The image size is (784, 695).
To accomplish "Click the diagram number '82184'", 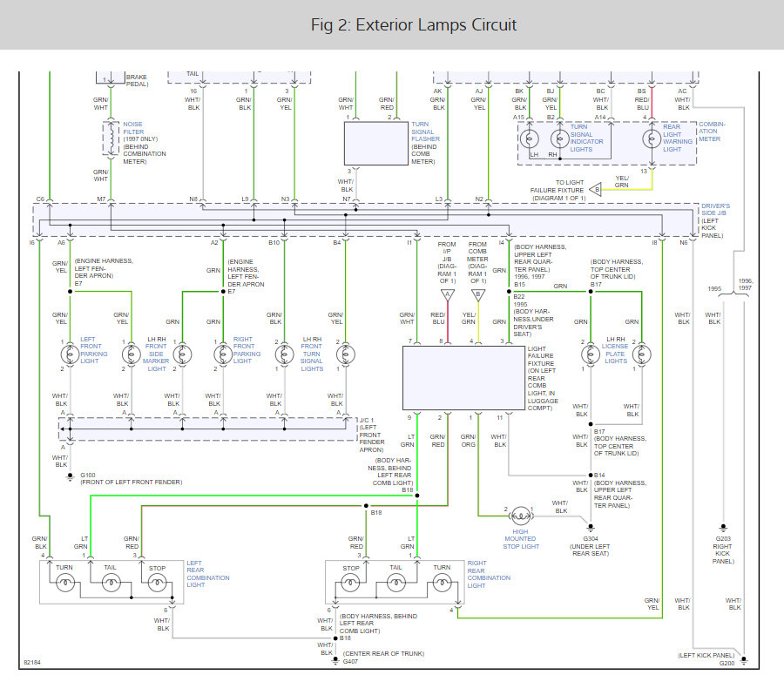I will coord(32,663).
